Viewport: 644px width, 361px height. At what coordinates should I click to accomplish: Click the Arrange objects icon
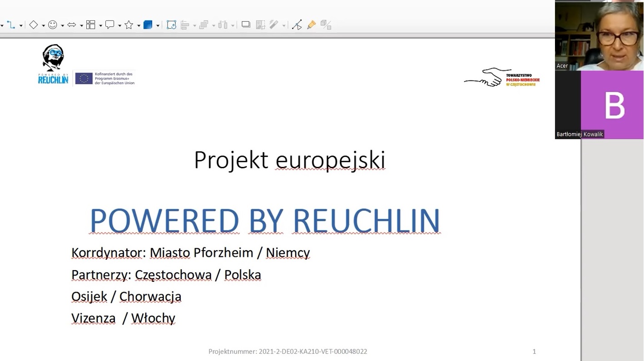203,25
